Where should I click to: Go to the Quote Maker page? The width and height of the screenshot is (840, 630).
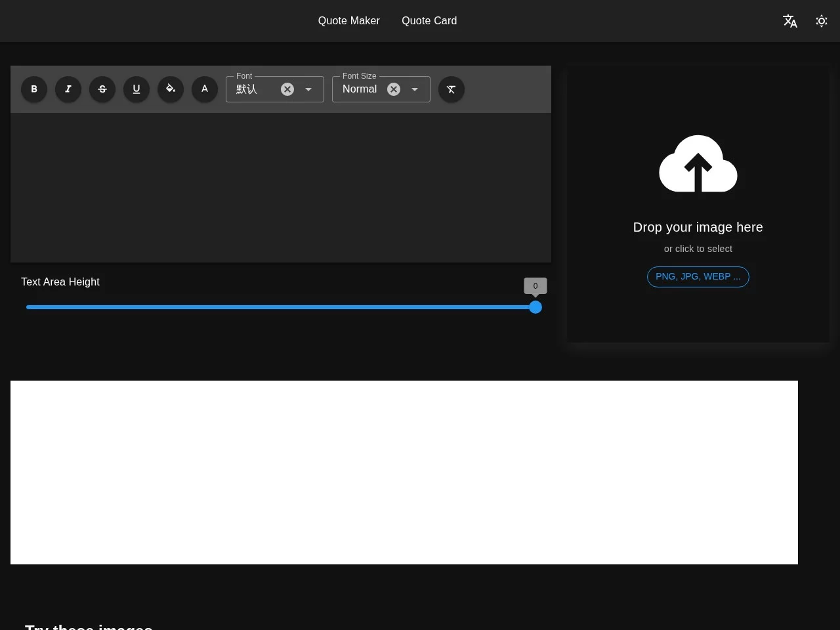[348, 21]
